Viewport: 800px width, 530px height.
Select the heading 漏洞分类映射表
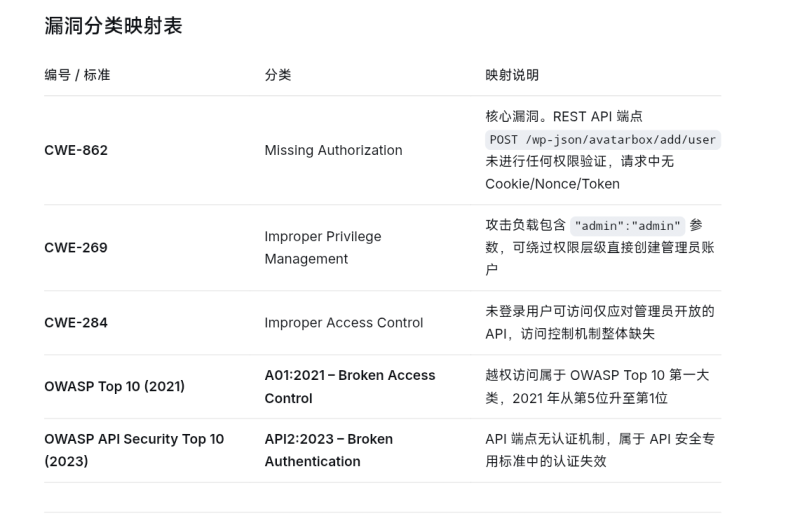click(113, 26)
